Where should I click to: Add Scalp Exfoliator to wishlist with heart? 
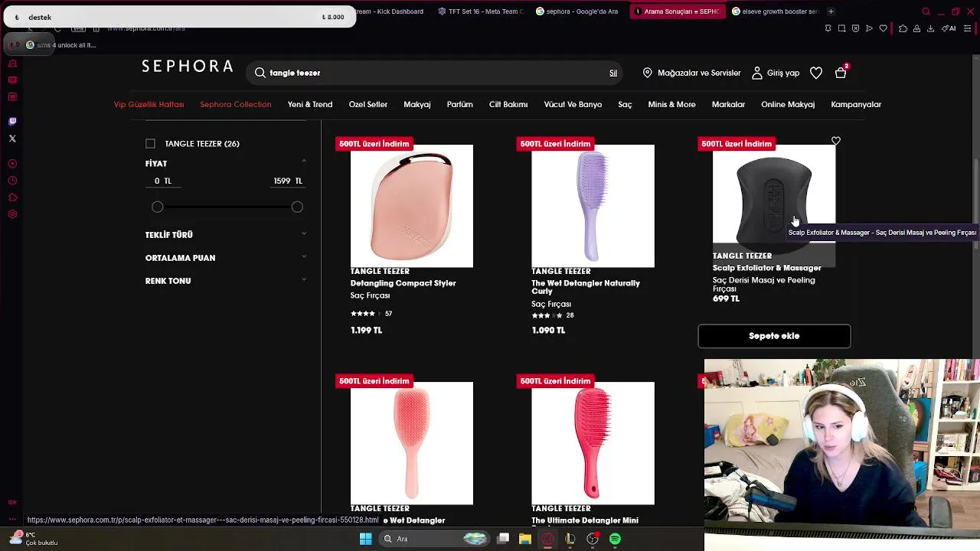[836, 141]
